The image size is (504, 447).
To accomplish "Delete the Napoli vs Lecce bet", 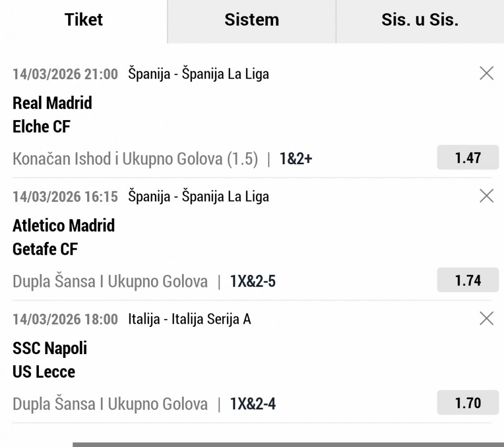I will pos(487,318).
